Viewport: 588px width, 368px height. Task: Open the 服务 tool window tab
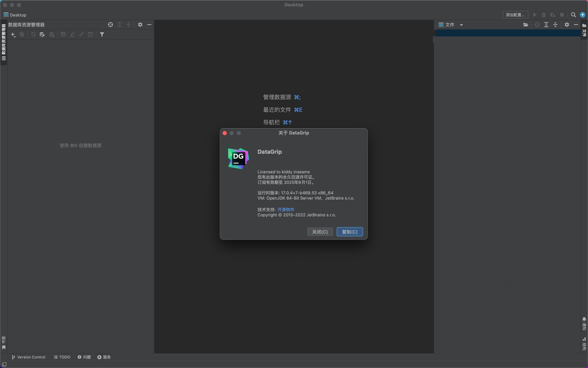coord(104,357)
